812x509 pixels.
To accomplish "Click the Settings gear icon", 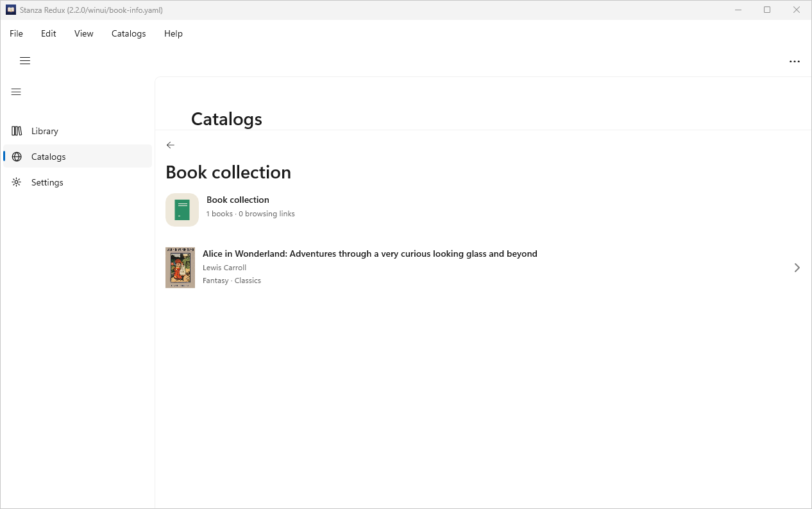I will tap(17, 182).
